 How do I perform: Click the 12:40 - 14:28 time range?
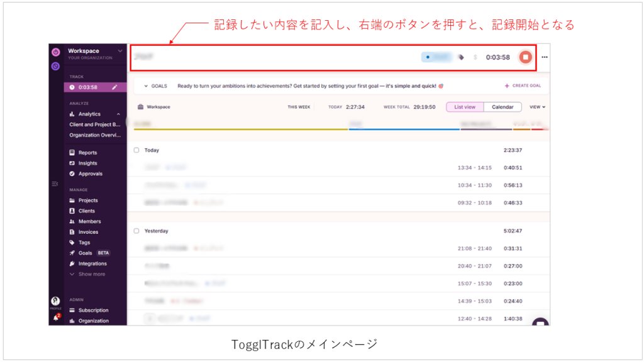pos(474,319)
